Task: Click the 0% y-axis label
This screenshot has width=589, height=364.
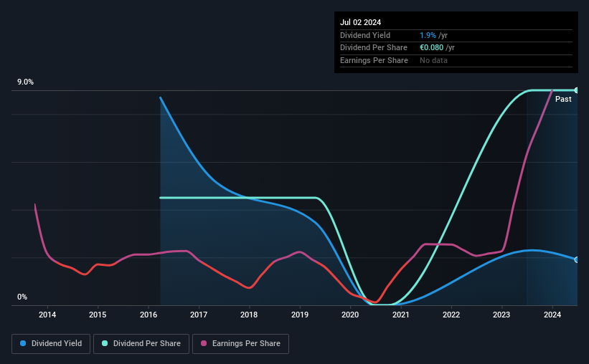Action: click(x=22, y=297)
